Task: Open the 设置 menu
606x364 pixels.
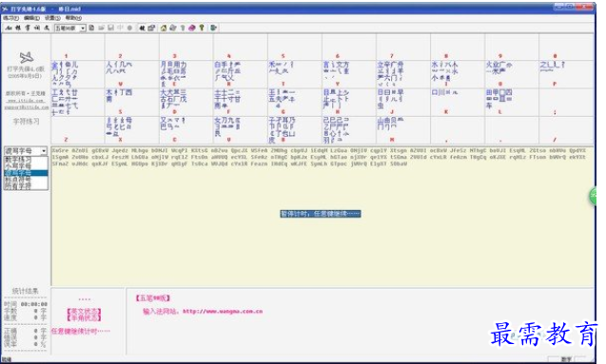Action: click(x=52, y=18)
